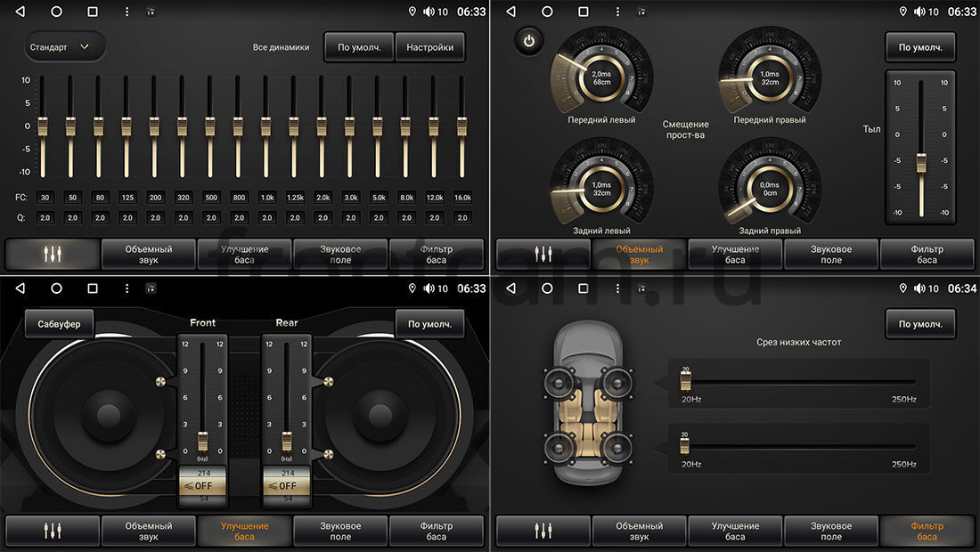Viewport: 980px width, 552px height.
Task: Toggle the Rear OFF frequency selector
Action: coord(287,486)
